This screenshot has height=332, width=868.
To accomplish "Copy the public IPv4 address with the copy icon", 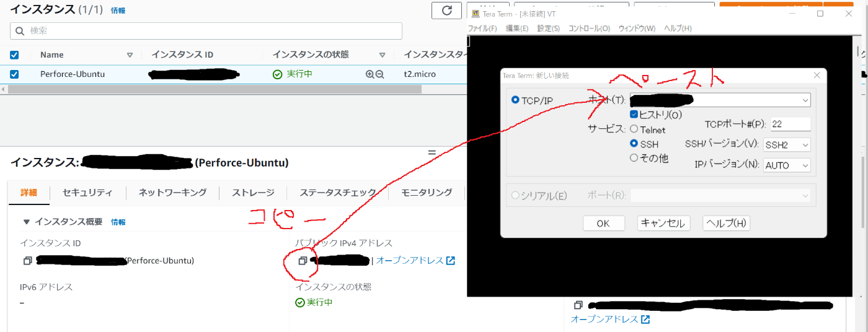I will tap(303, 261).
